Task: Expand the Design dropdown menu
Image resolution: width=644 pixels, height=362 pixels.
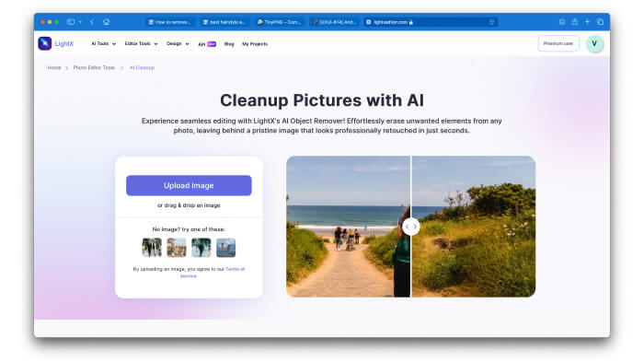Action: point(178,43)
